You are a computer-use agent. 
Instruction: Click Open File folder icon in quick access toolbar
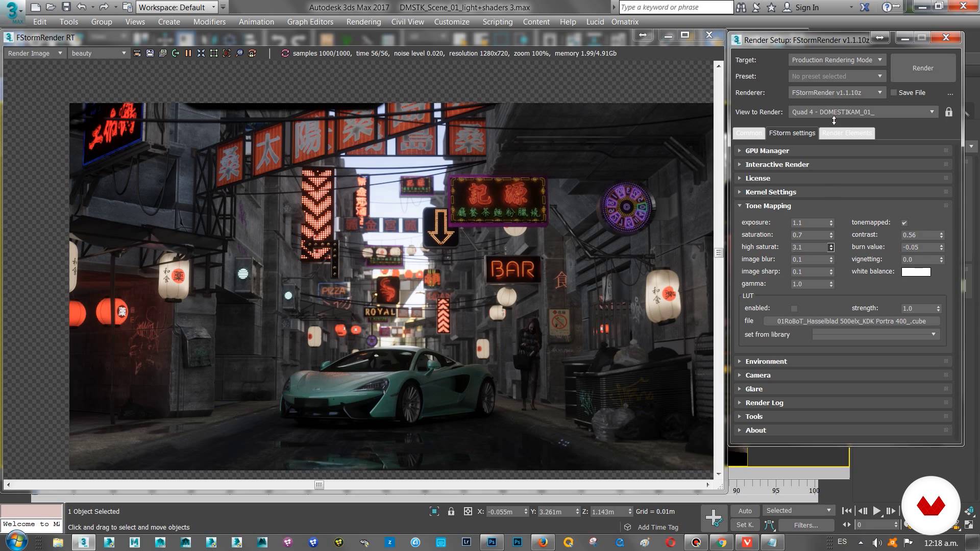(51, 7)
